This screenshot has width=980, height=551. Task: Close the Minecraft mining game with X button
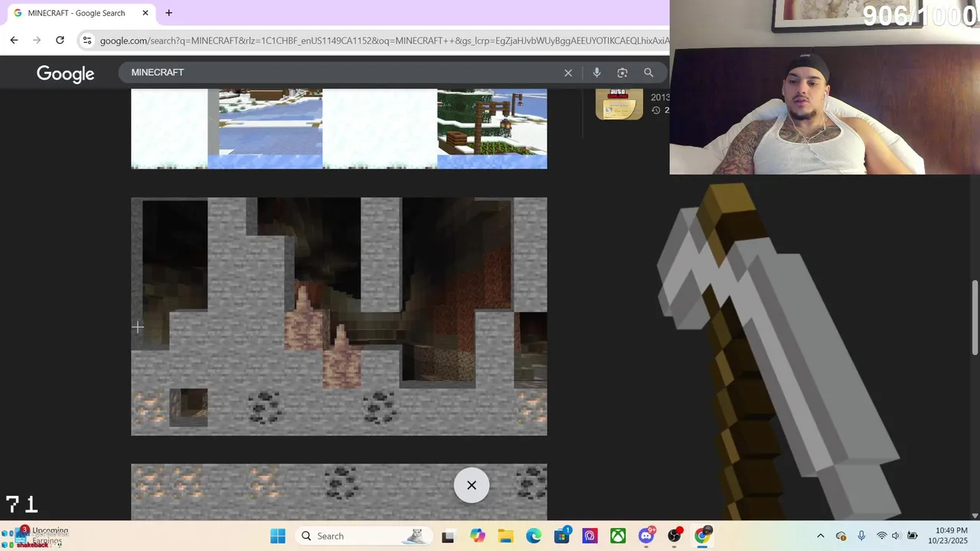point(472,485)
